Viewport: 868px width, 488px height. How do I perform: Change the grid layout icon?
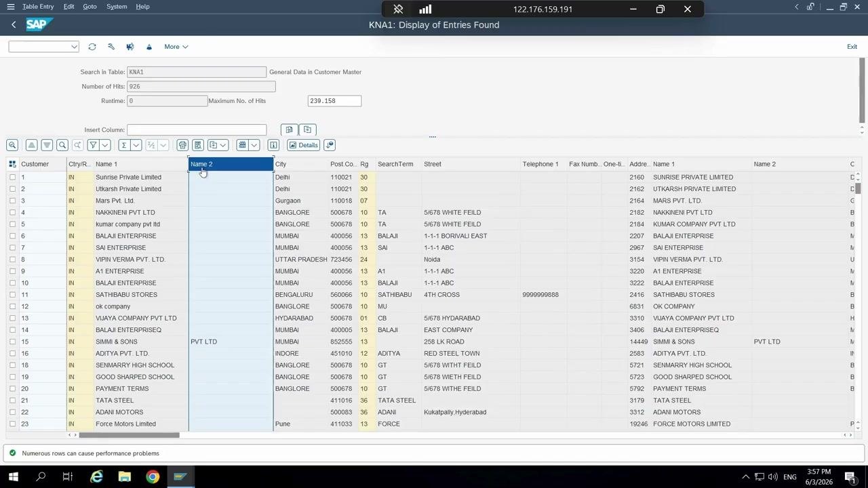242,145
